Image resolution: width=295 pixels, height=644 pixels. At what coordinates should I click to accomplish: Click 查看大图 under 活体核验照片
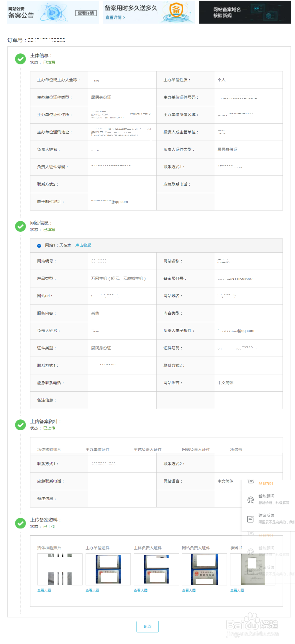click(x=44, y=590)
